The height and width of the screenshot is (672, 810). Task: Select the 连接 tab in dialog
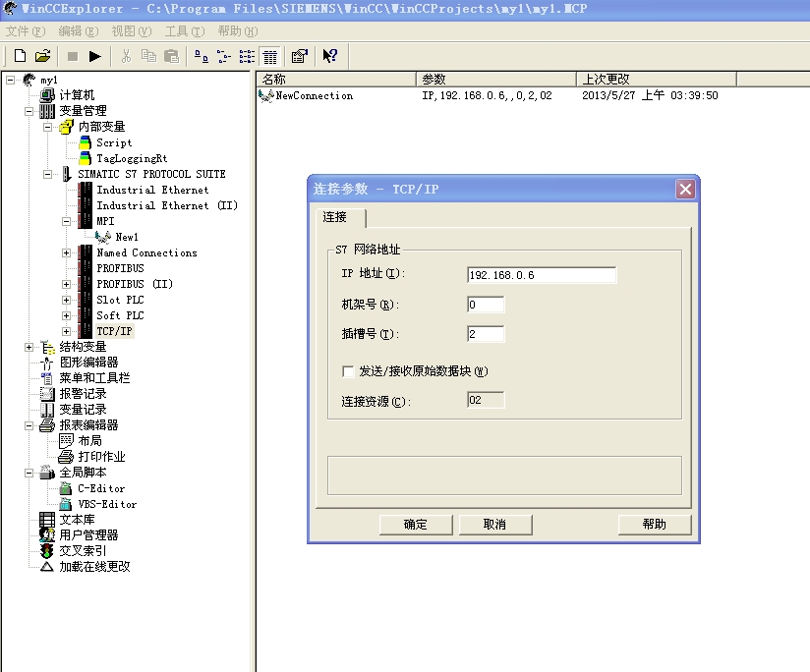pos(335,217)
